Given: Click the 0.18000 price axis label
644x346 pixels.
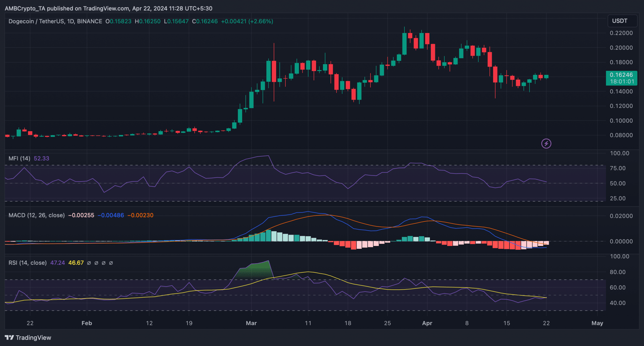Looking at the screenshot, I should tap(621, 62).
